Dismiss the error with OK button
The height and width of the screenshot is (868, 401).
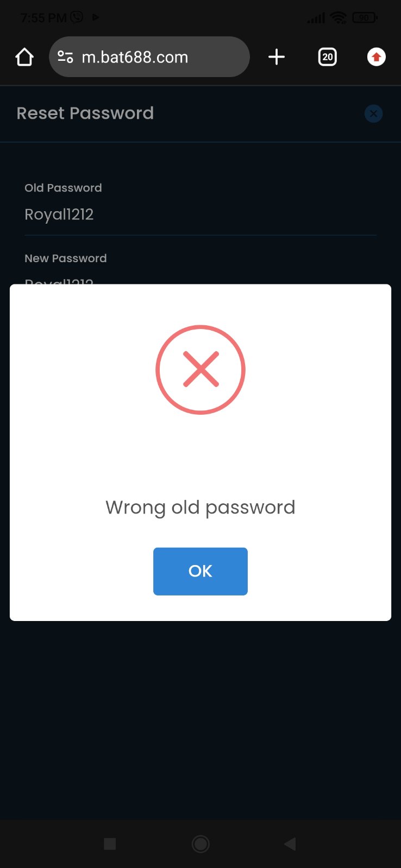point(200,571)
